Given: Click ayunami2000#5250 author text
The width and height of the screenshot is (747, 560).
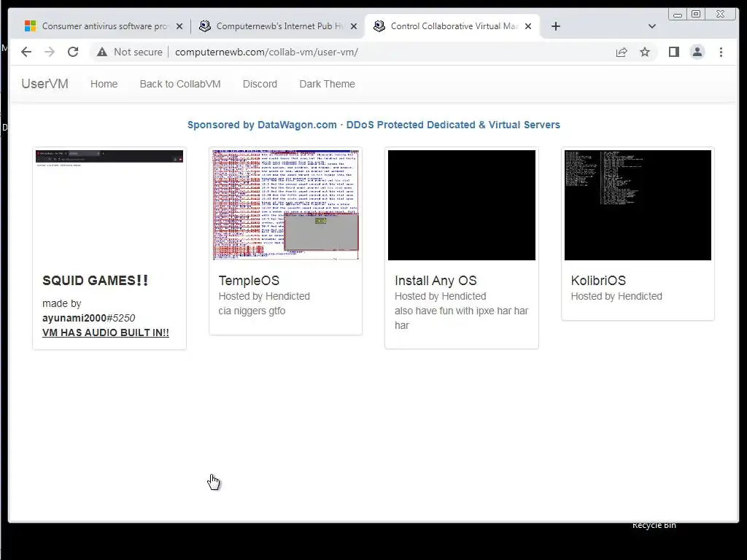Looking at the screenshot, I should (88, 318).
